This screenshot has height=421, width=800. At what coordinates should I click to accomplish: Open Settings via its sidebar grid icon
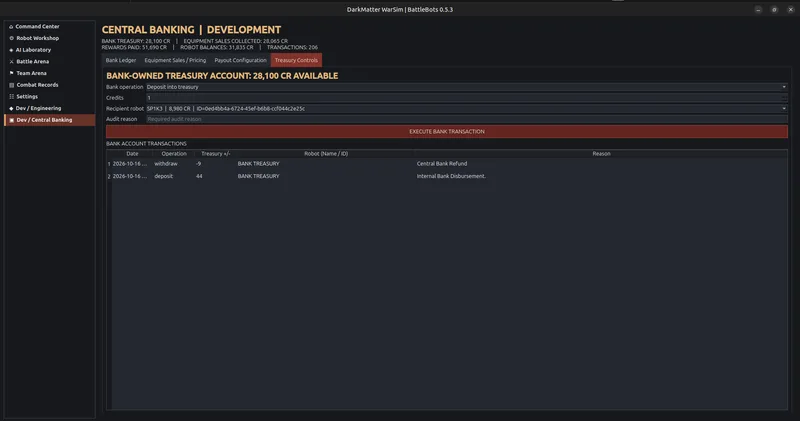tap(11, 96)
